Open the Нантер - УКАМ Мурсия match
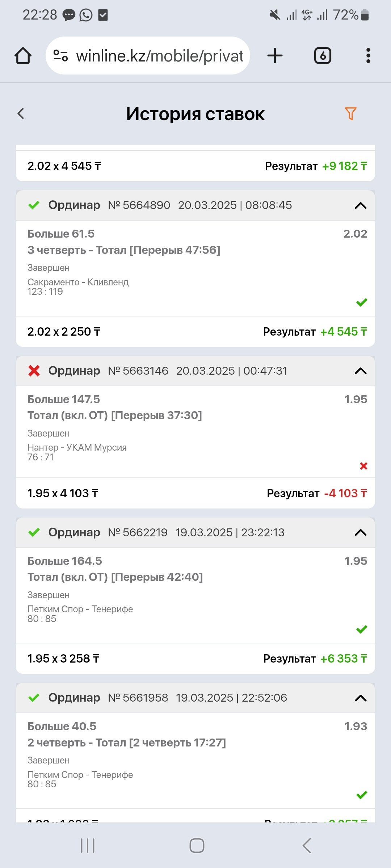This screenshot has width=391, height=868. click(77, 447)
